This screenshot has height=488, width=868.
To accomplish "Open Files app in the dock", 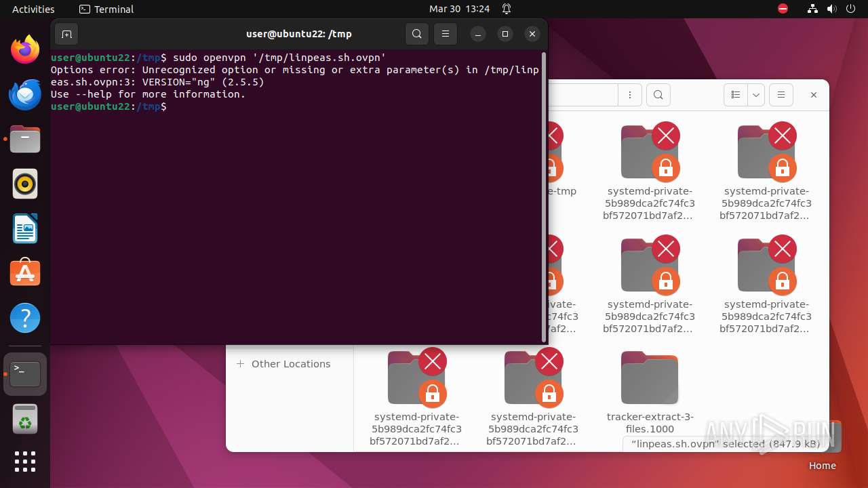I will coord(25,139).
